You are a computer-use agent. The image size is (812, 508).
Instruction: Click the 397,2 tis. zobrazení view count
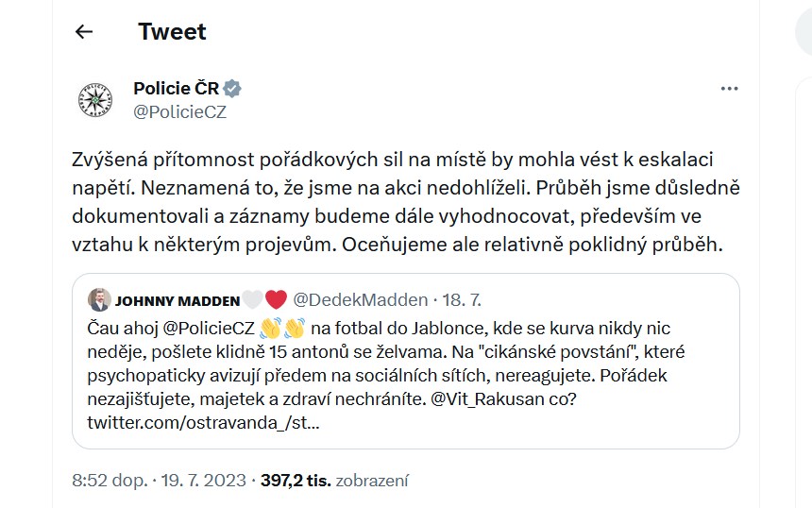pos(334,481)
